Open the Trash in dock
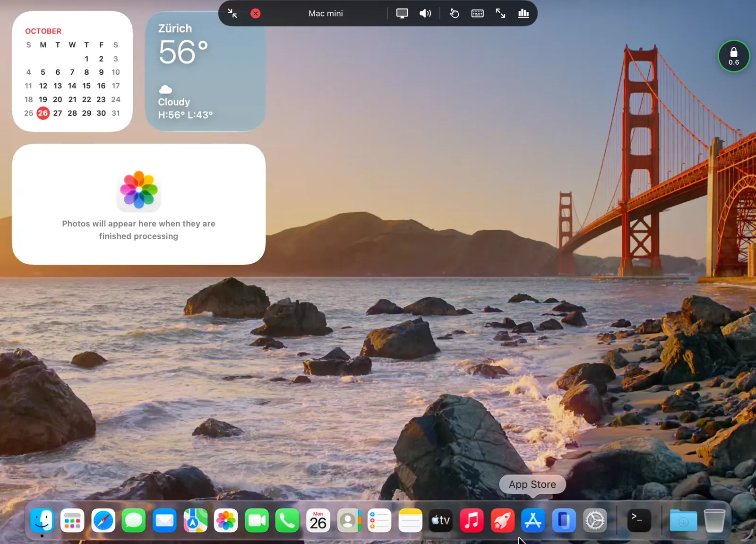 pos(714,520)
